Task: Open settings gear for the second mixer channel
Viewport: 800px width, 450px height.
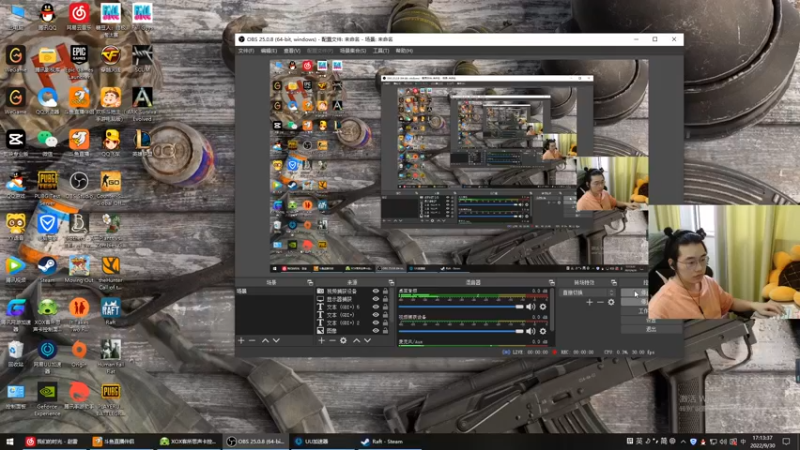Action: tap(543, 331)
